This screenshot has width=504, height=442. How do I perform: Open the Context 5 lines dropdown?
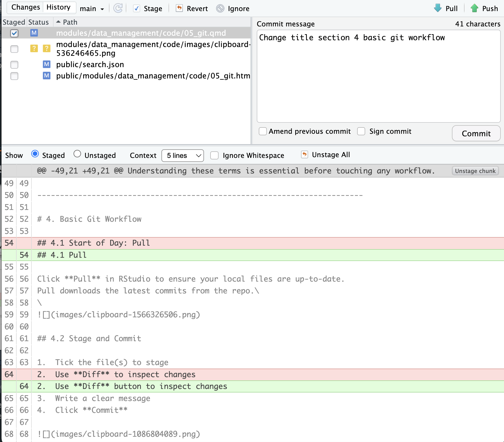click(x=183, y=155)
